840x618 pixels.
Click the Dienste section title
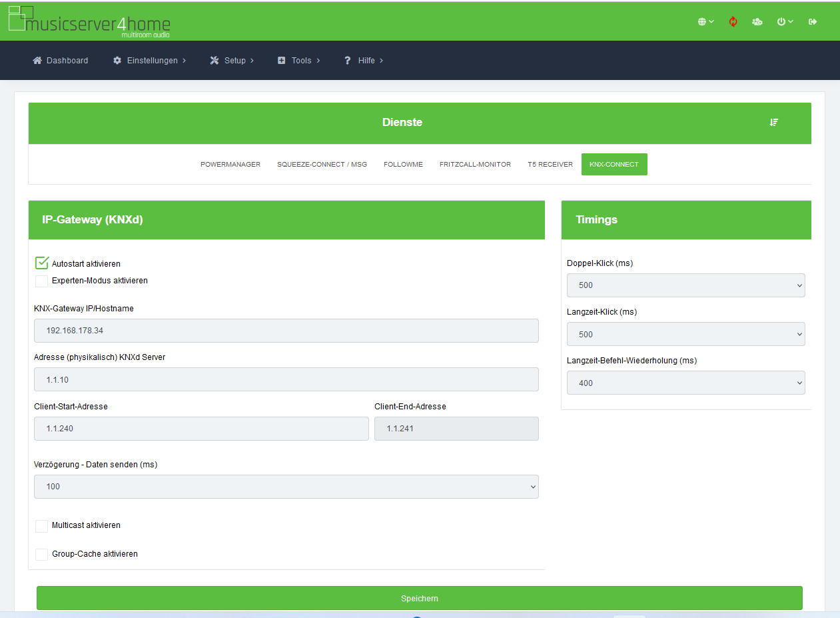pos(402,123)
